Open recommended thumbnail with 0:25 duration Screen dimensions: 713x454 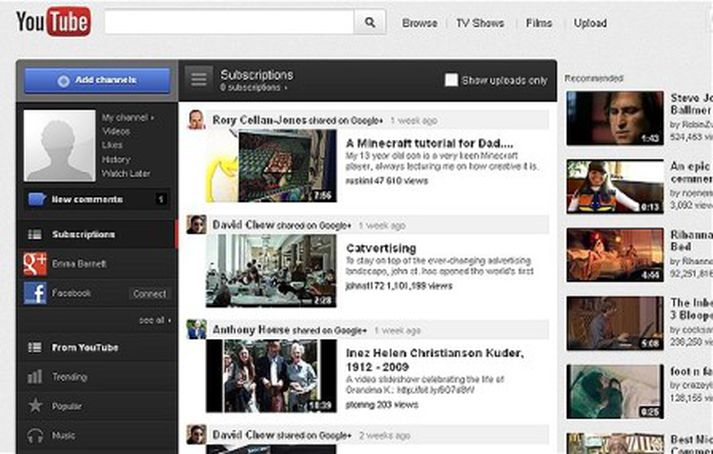click(x=615, y=392)
